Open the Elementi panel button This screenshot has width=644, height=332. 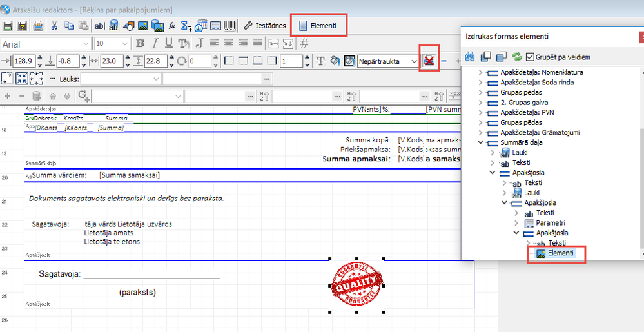click(x=317, y=26)
